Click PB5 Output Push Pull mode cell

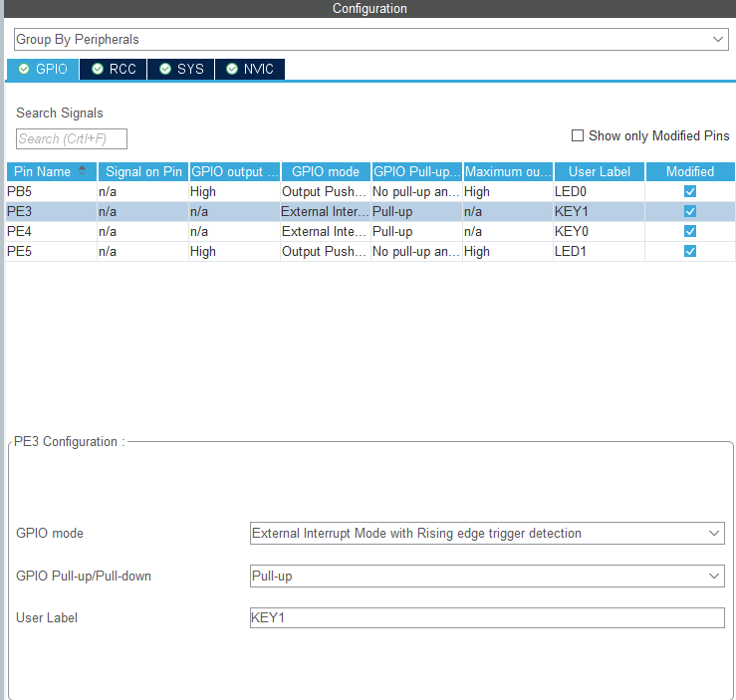tap(326, 192)
